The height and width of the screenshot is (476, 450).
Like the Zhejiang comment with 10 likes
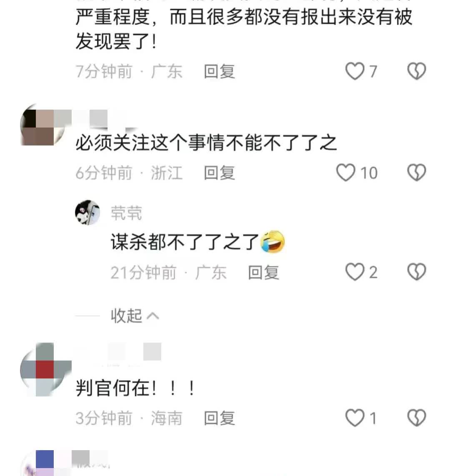pyautogui.click(x=345, y=173)
